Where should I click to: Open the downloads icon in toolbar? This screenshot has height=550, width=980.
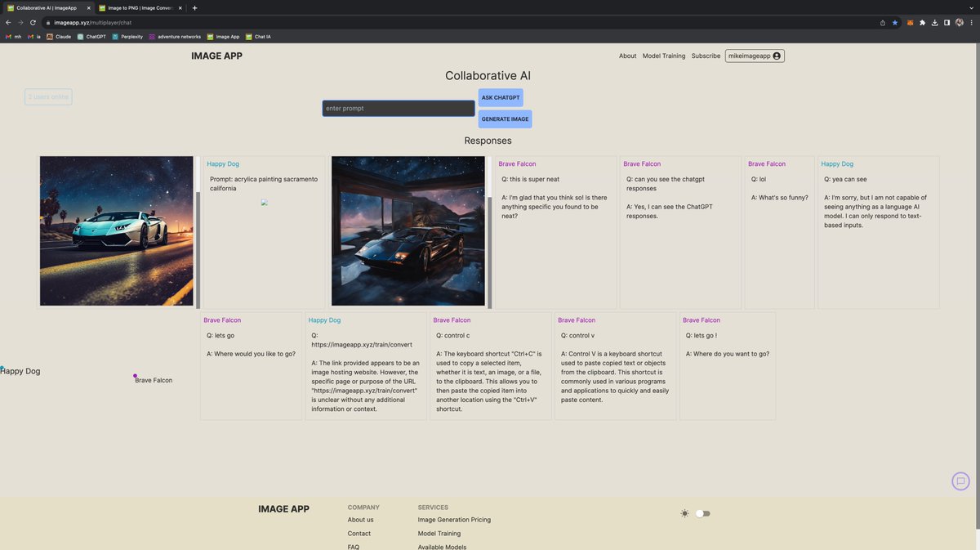(934, 23)
